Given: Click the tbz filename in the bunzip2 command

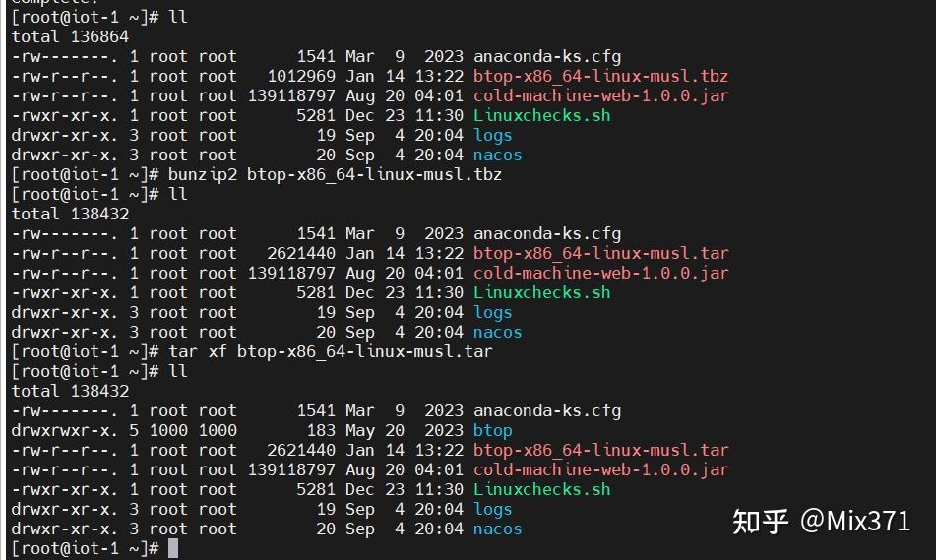Looking at the screenshot, I should pyautogui.click(x=374, y=174).
